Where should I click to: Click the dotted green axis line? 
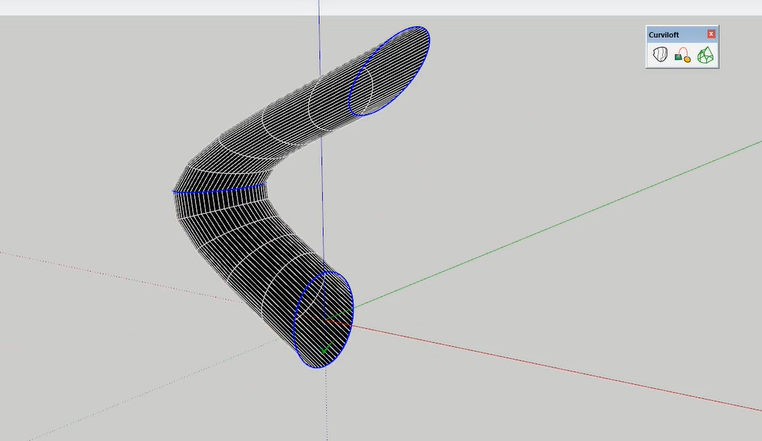point(150,391)
